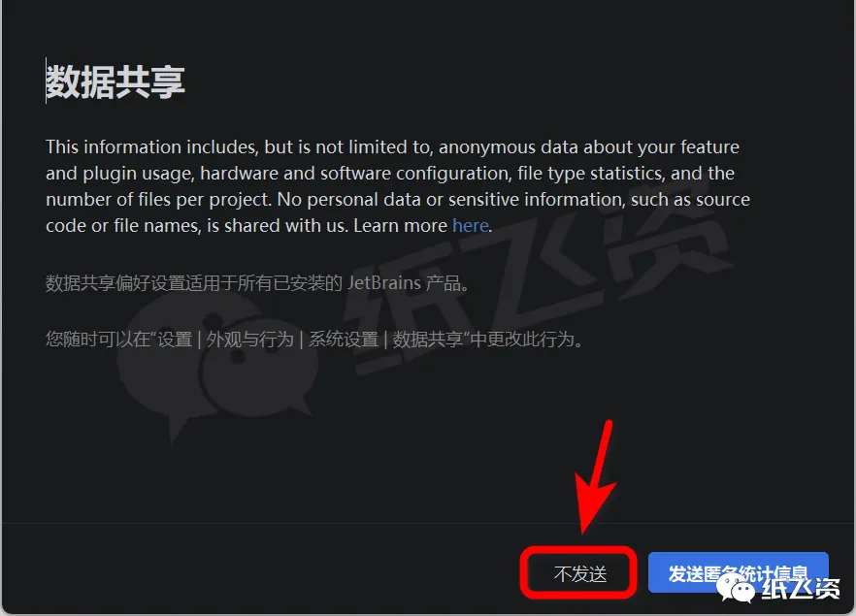Open the 'here' learn more link
This screenshot has height=616, width=856.
coord(470,225)
